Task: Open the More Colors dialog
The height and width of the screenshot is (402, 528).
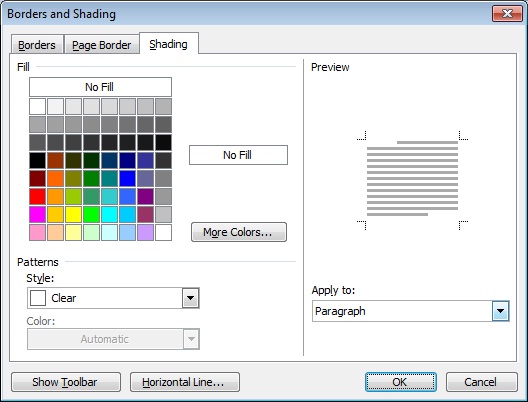Action: tap(239, 232)
